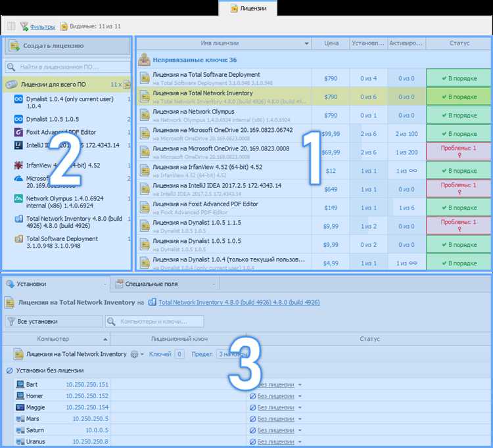
Task: Toggle the sidebar panel icon left of Фильтры
Action: 11,26
